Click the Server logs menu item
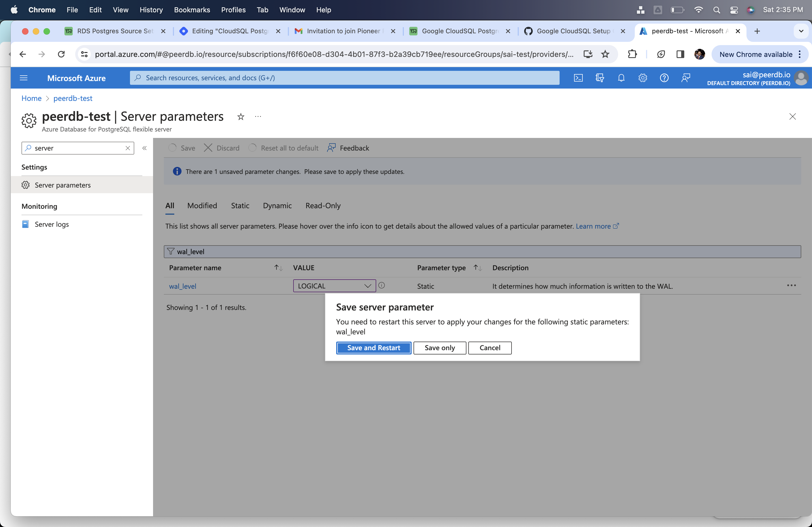The image size is (812, 527). 52,224
